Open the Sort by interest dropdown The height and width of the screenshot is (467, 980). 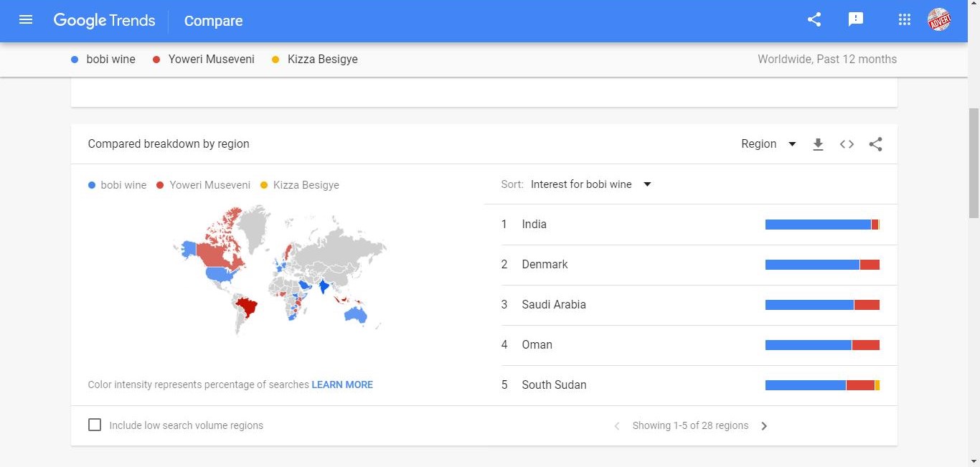click(x=590, y=184)
